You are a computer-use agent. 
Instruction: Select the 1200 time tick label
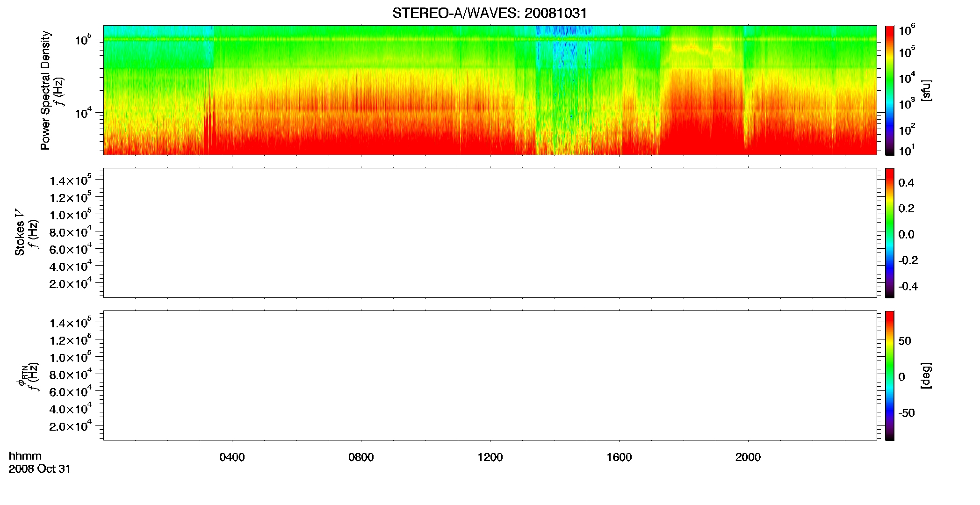pyautogui.click(x=490, y=457)
